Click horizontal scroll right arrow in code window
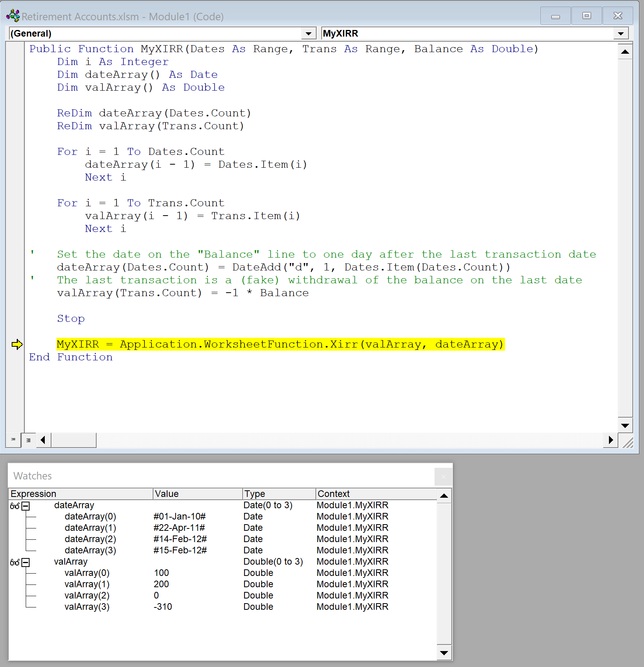The height and width of the screenshot is (667, 644). coord(611,440)
